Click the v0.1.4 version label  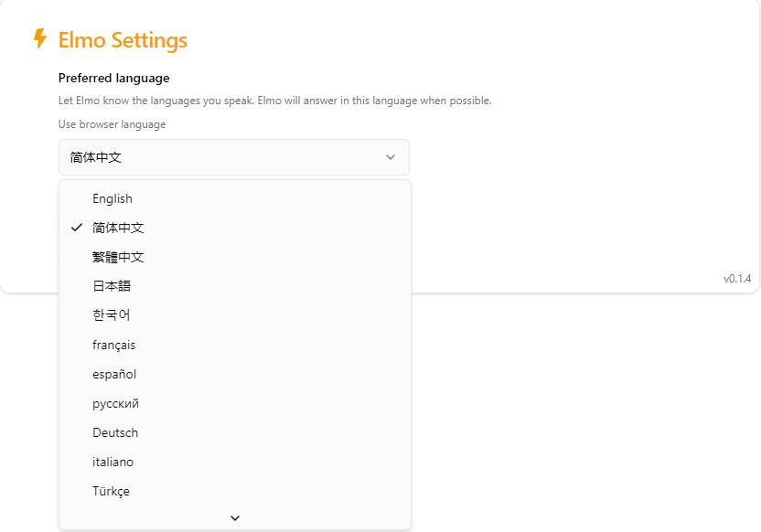coord(737,279)
